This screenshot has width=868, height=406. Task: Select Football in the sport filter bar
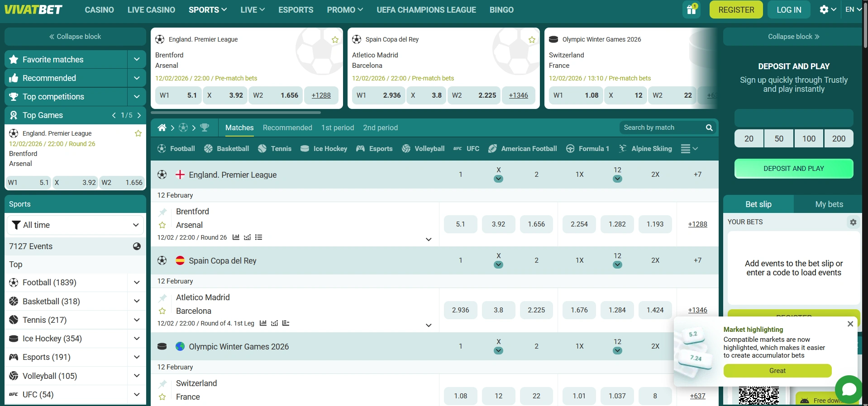pyautogui.click(x=176, y=149)
